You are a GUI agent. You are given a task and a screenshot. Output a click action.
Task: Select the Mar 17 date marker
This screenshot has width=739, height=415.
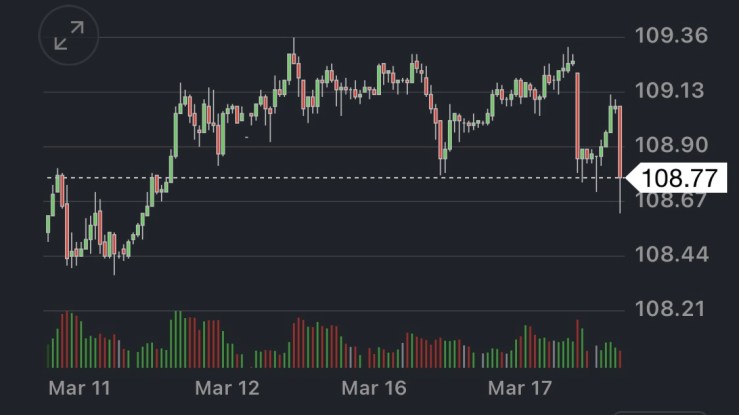[520, 387]
